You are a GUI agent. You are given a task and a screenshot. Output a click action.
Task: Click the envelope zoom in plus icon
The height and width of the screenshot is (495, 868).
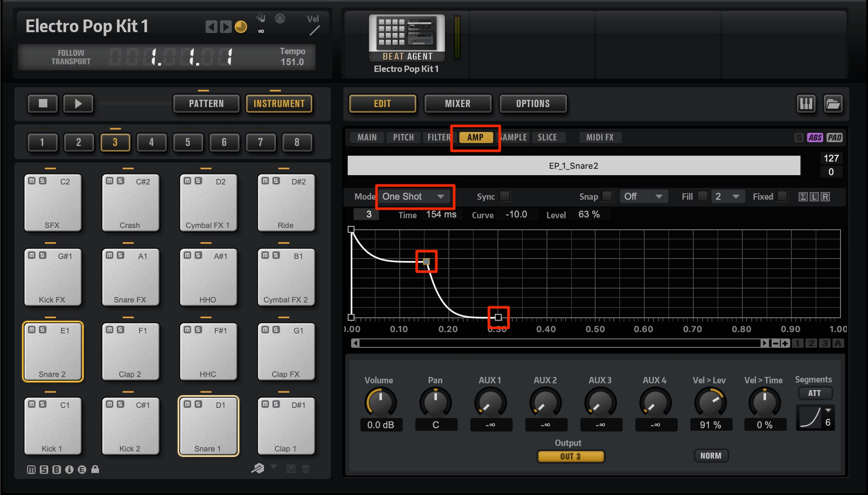(x=785, y=343)
